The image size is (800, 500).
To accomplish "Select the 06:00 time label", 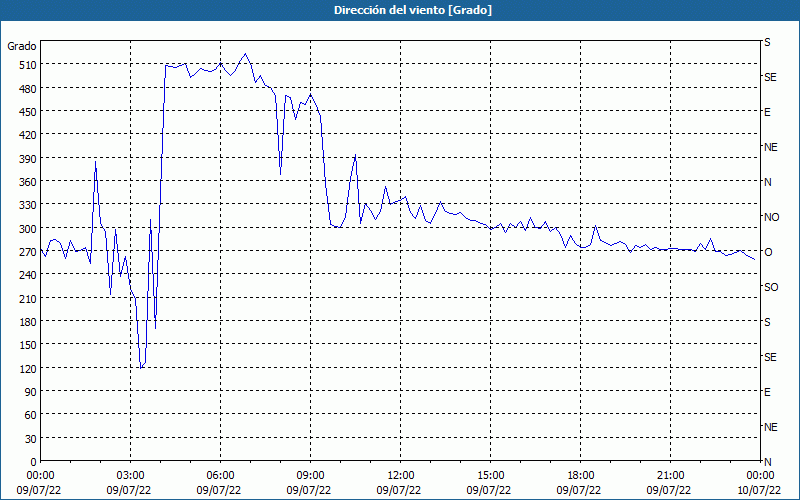I will [x=220, y=476].
